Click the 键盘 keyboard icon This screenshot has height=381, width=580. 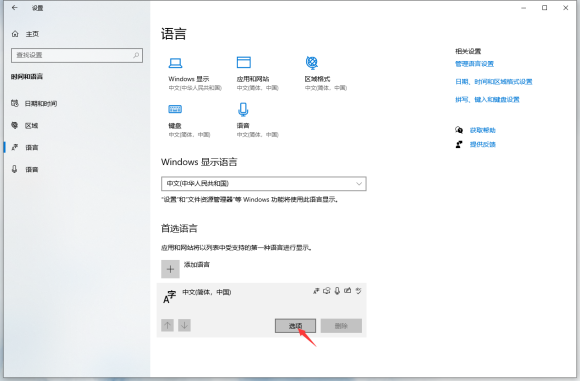(175, 109)
